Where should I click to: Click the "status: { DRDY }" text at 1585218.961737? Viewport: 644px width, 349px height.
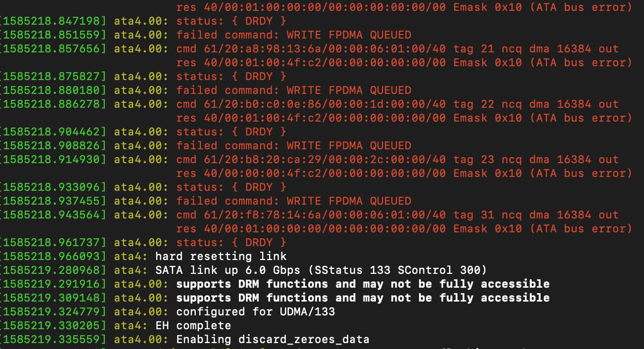(x=231, y=242)
